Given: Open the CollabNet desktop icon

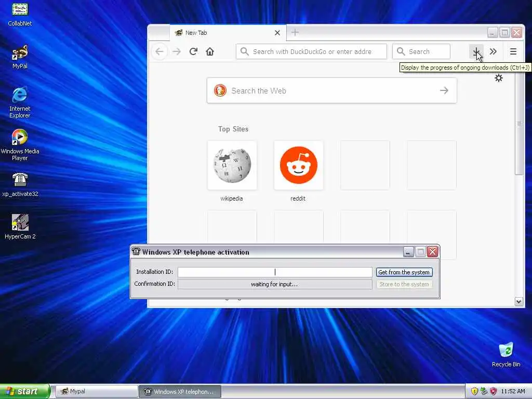Looking at the screenshot, I should coord(20,14).
